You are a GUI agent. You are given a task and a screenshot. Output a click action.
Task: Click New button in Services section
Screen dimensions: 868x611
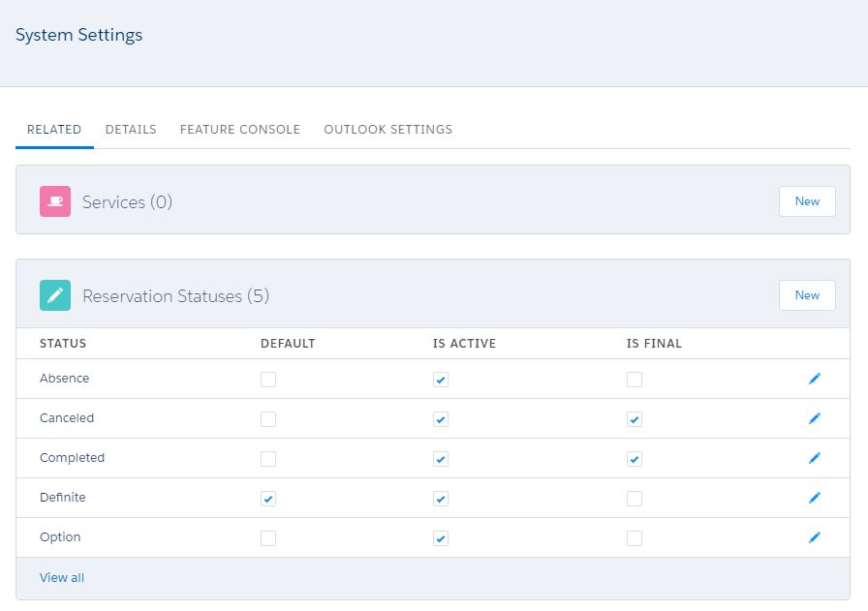click(x=807, y=201)
